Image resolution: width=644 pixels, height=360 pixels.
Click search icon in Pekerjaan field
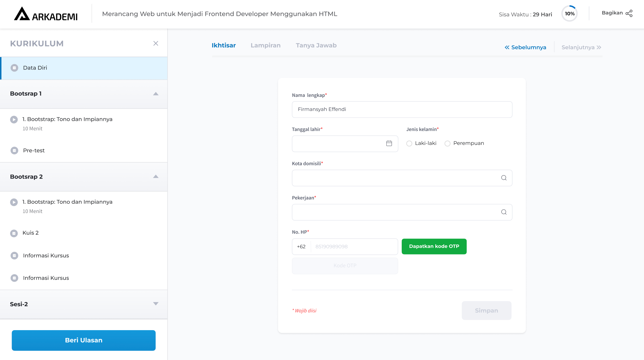click(504, 212)
